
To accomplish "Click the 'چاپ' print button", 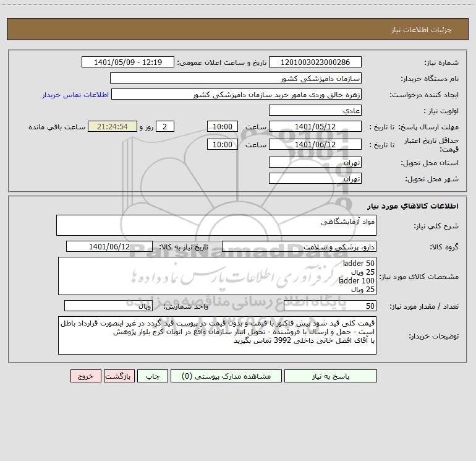I will (153, 376).
